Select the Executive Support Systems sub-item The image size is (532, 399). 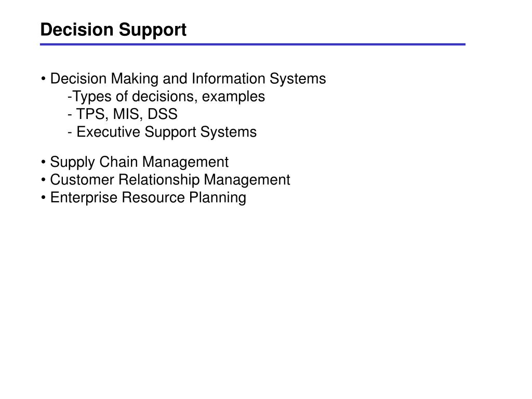tap(162, 132)
